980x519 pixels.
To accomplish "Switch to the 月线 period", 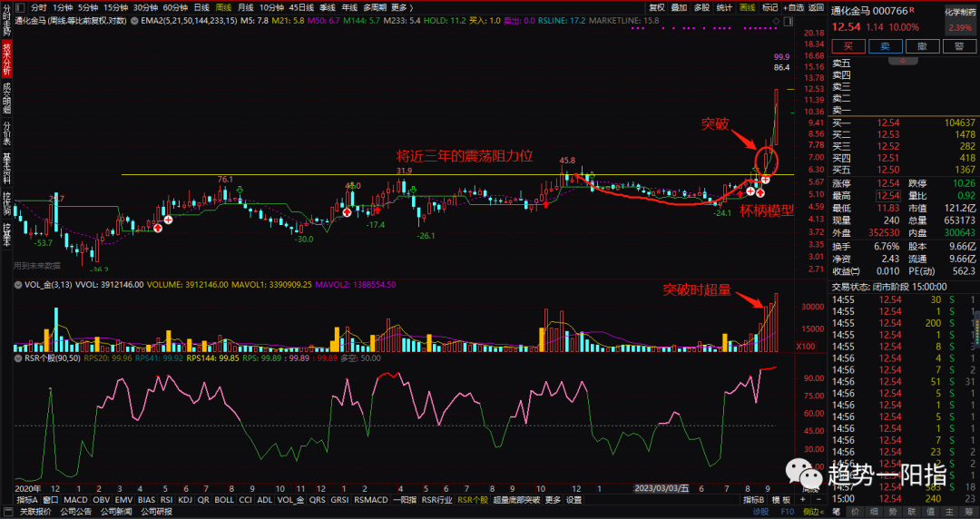I will point(245,7).
